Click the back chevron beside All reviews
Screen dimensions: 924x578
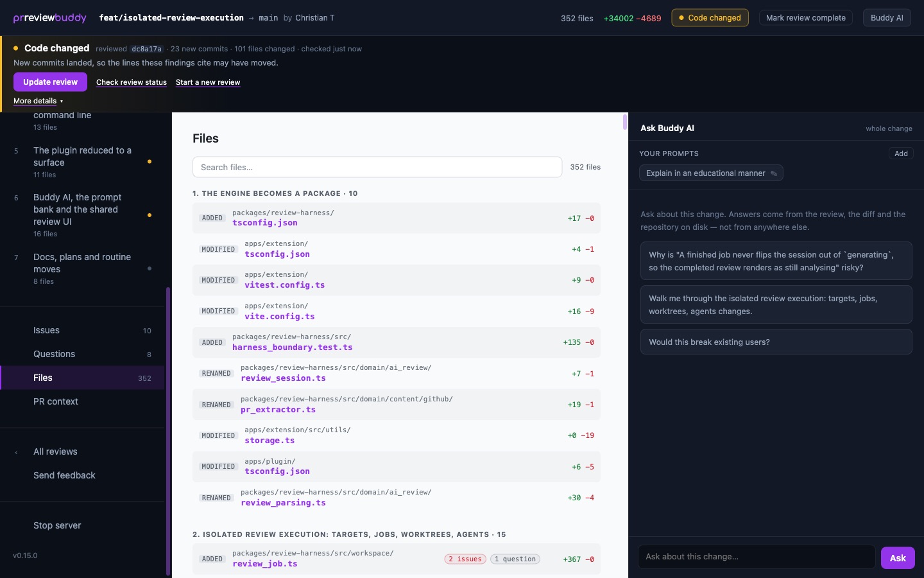pyautogui.click(x=16, y=452)
